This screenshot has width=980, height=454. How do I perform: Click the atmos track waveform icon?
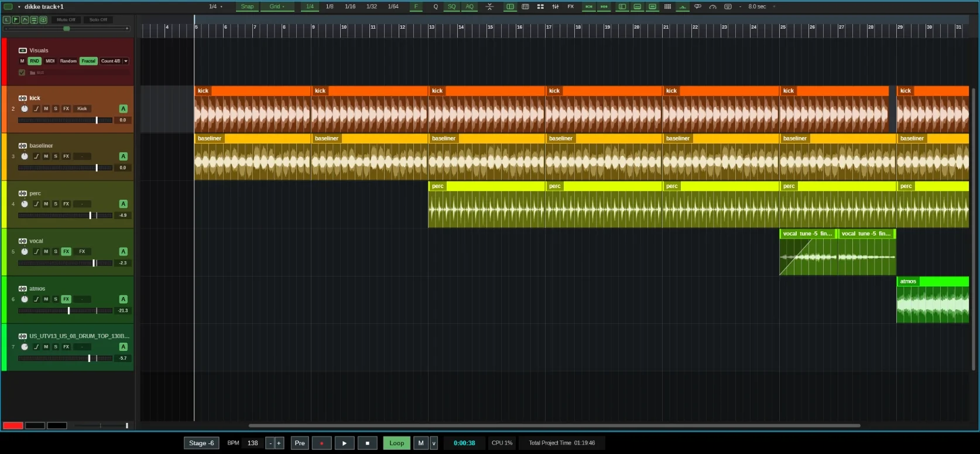tap(23, 288)
